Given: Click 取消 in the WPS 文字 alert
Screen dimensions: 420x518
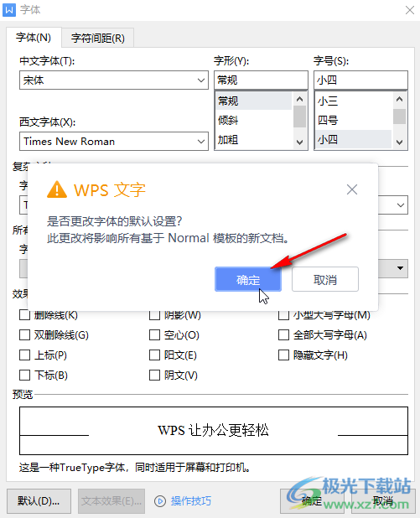Looking at the screenshot, I should click(x=325, y=279).
